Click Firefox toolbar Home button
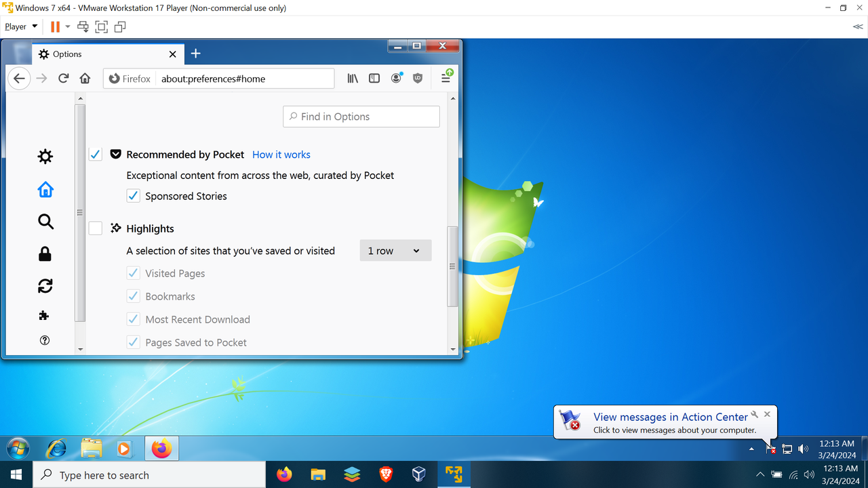 click(x=85, y=79)
